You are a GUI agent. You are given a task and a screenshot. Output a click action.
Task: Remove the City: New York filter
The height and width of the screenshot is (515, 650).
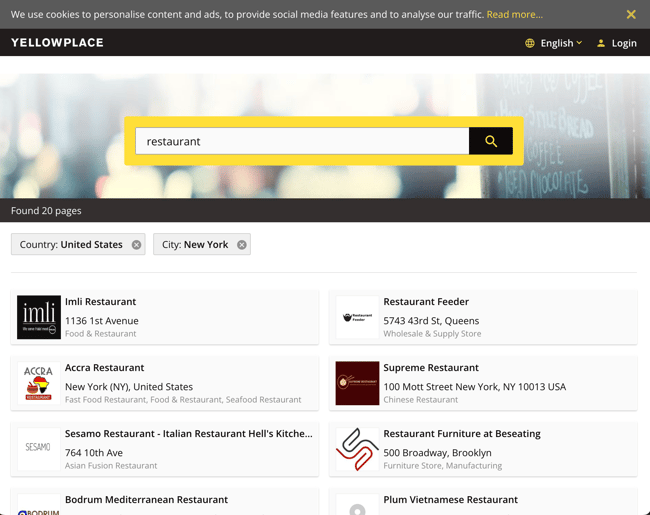(x=241, y=245)
